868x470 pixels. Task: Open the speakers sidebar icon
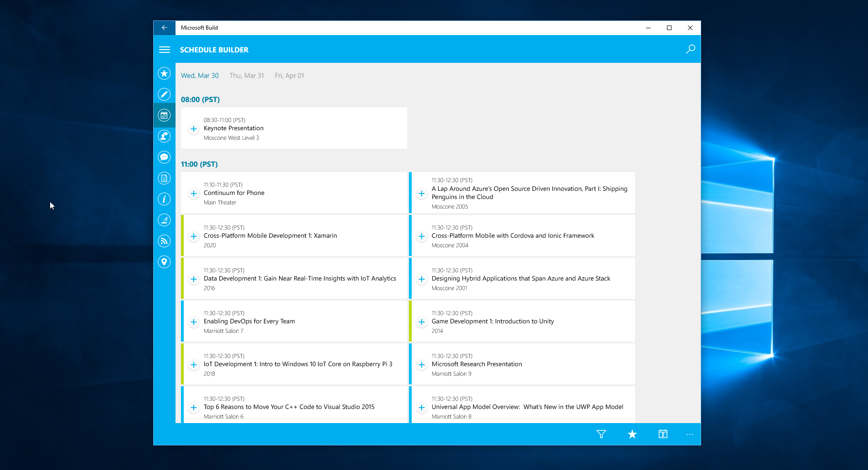[164, 136]
